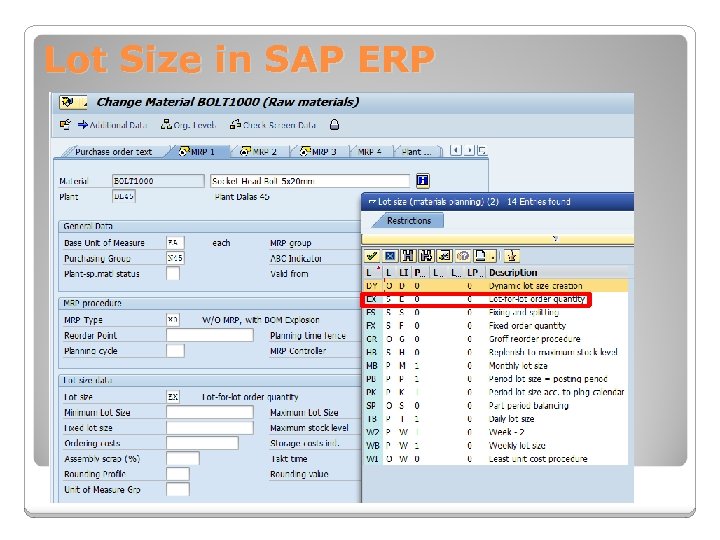Expand the restrictions bar arrow
The image size is (720, 540).
click(x=555, y=238)
